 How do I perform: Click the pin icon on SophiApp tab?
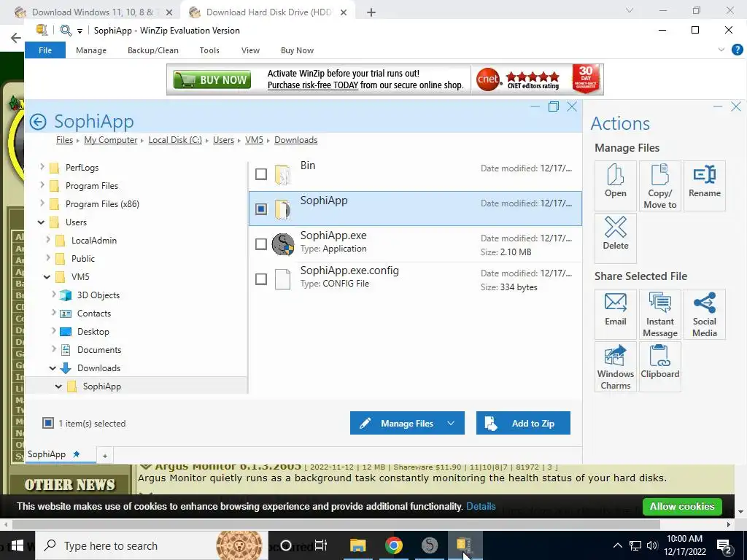[x=76, y=454]
